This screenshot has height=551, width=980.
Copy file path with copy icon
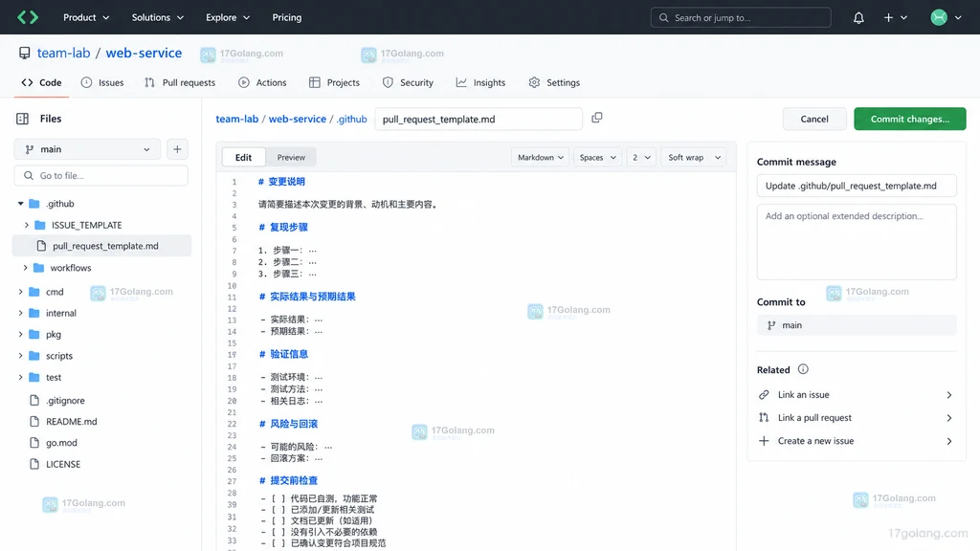pyautogui.click(x=597, y=118)
